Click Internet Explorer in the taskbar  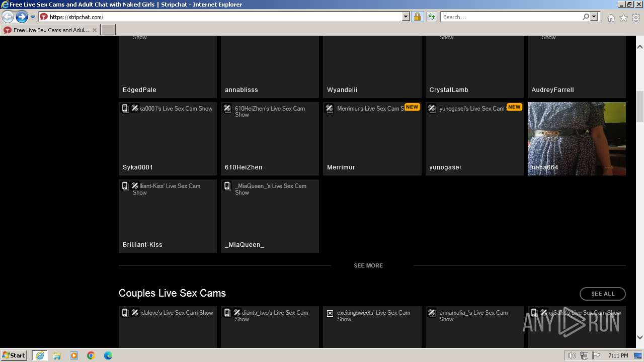click(40, 355)
